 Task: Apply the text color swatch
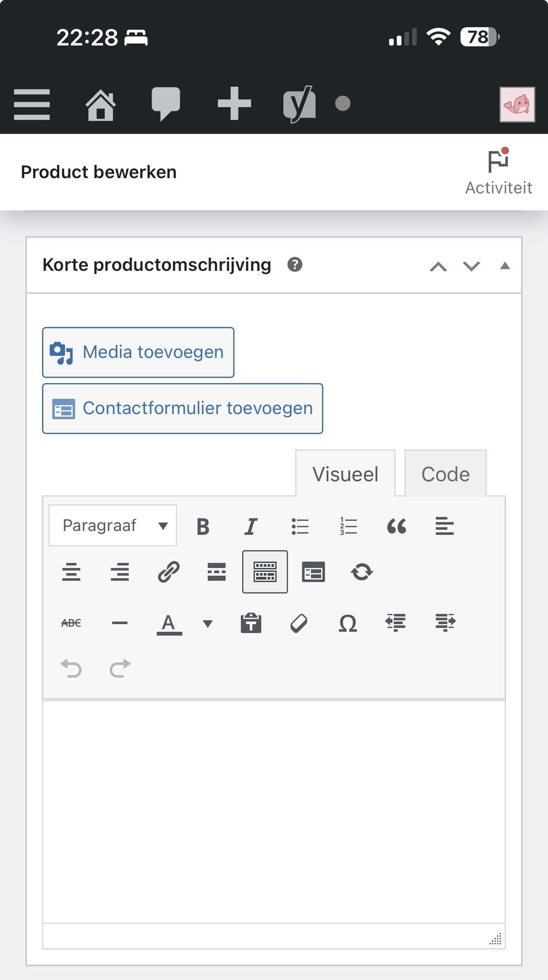coord(169,623)
